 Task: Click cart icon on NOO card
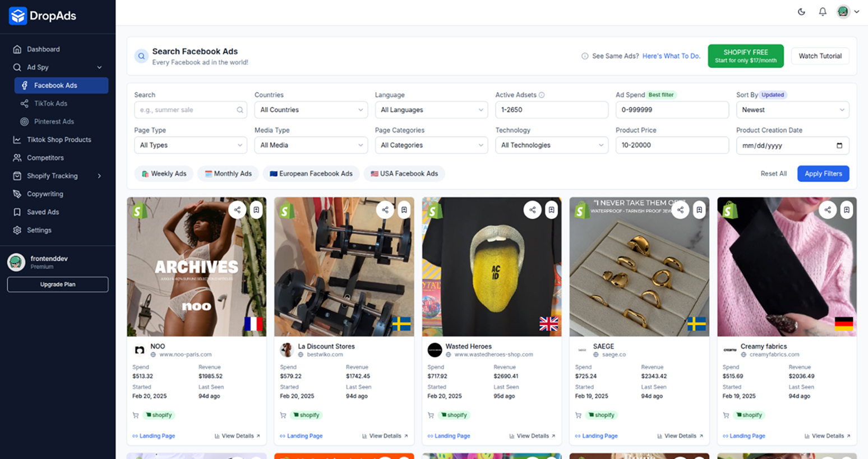(136, 415)
